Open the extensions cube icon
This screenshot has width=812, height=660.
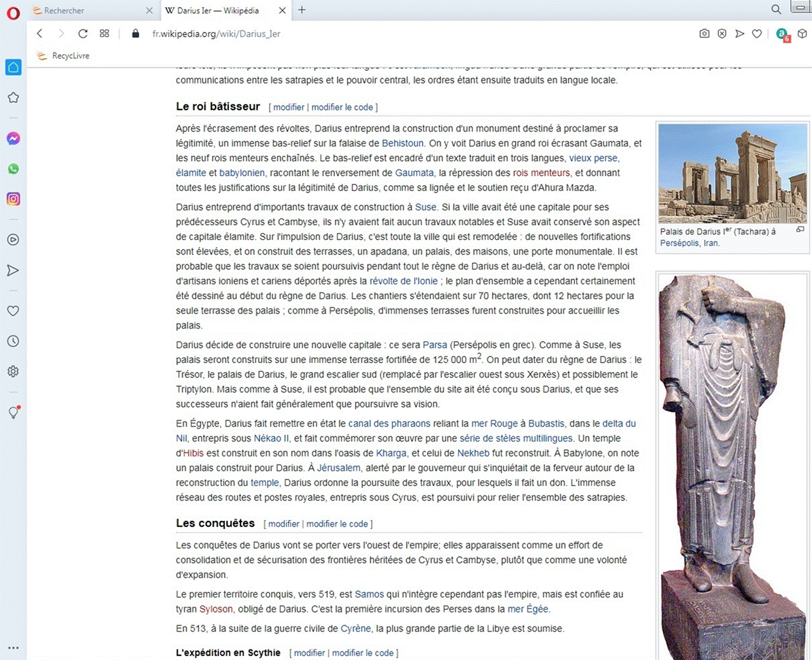tap(802, 34)
